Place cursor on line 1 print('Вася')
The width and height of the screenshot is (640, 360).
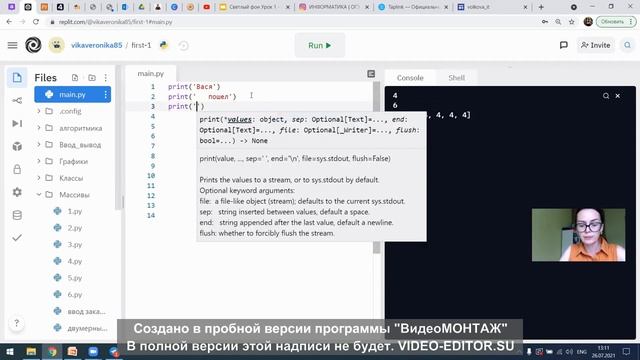click(x=194, y=87)
